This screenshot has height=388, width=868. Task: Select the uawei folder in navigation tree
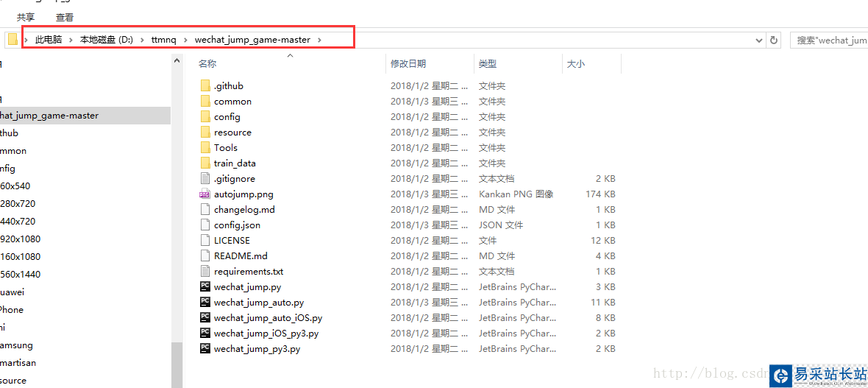pos(13,292)
